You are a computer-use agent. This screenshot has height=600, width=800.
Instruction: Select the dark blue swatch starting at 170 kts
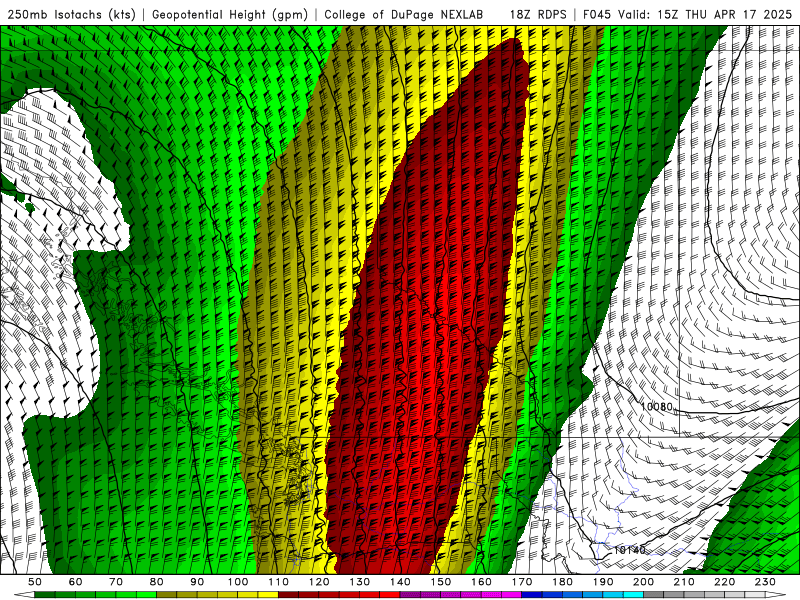pos(532,595)
